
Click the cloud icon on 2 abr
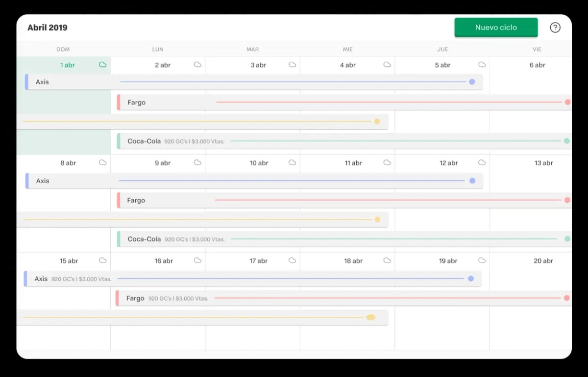197,64
